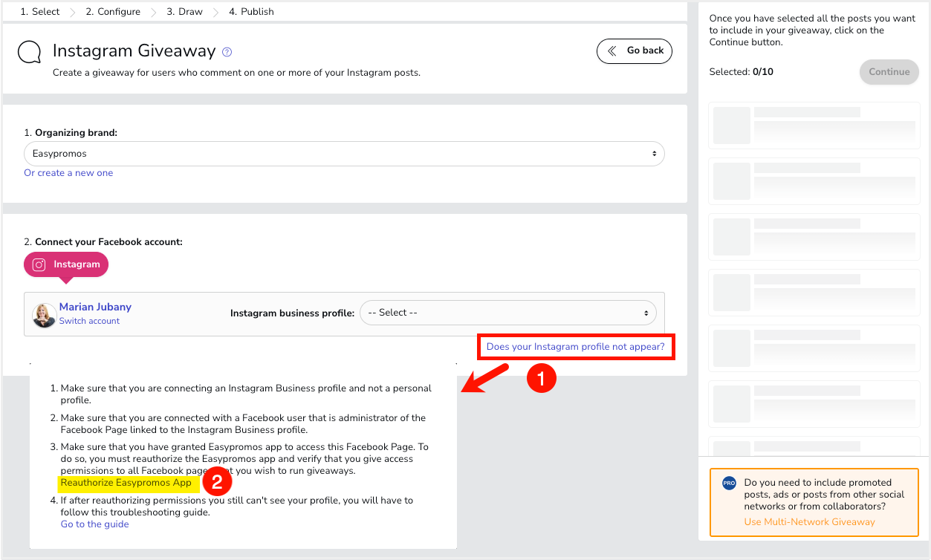Open the help icon beside Instagram Giveaway title
The width and height of the screenshot is (931, 560).
(227, 52)
